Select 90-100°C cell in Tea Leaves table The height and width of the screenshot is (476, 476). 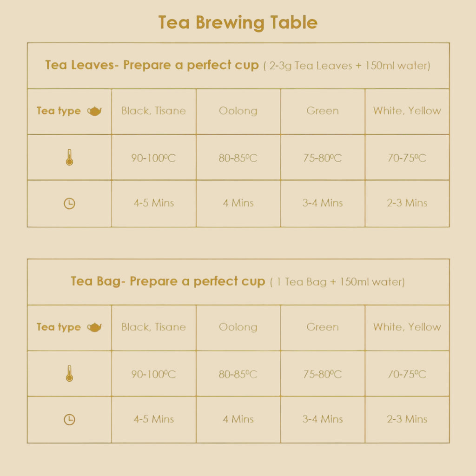(153, 158)
